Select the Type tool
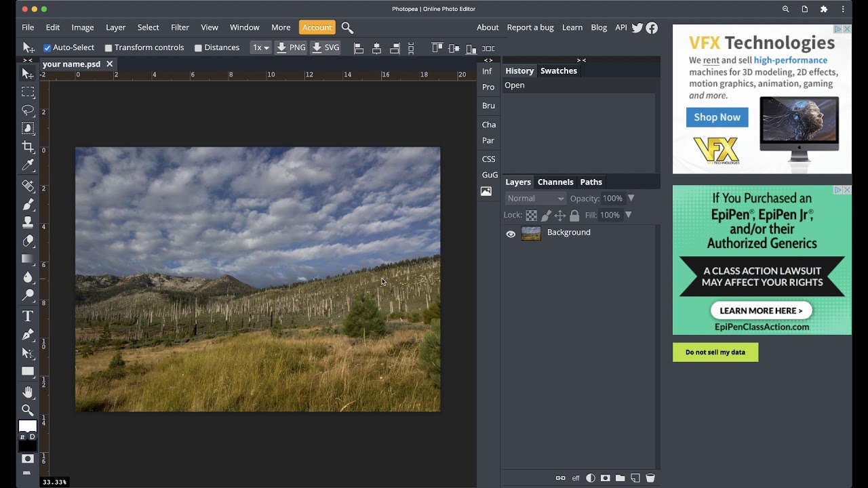Image resolution: width=868 pixels, height=488 pixels. pos(28,316)
